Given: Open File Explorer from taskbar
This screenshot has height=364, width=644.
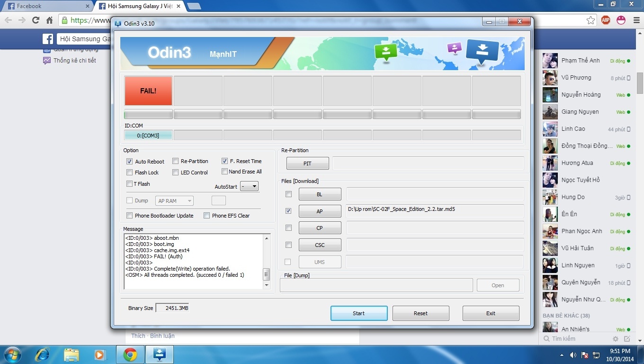Looking at the screenshot, I should point(72,355).
